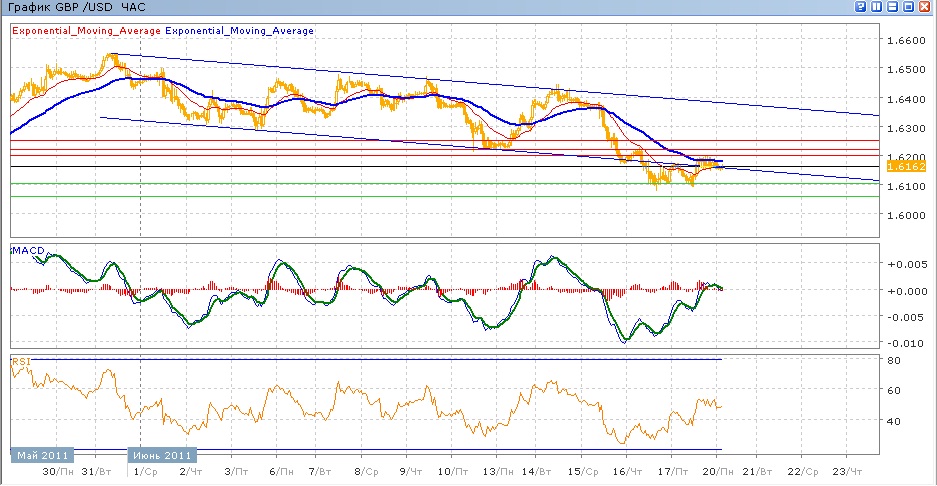Viewport: 937px width, 486px height.
Task: Click the '23/Чт' date label
Action: (x=847, y=472)
